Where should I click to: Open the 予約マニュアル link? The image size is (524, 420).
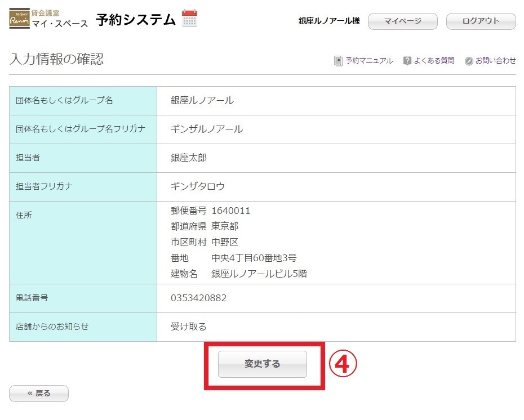(x=369, y=61)
